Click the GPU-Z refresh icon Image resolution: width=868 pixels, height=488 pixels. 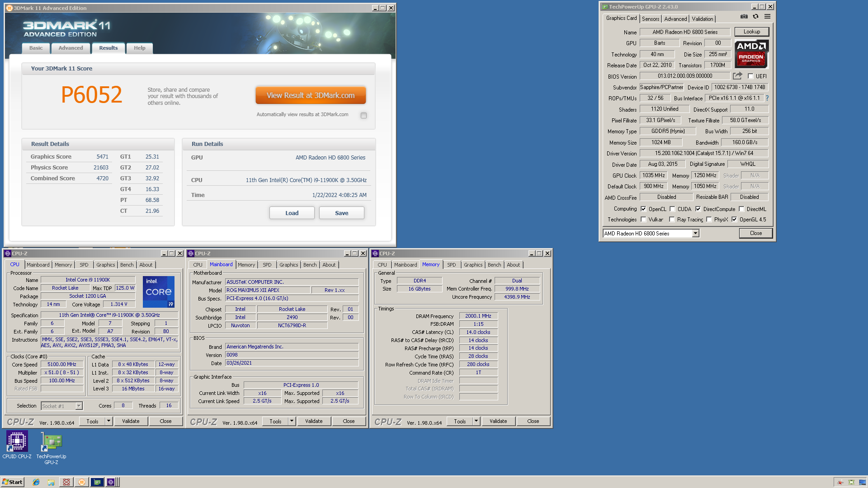tap(756, 17)
